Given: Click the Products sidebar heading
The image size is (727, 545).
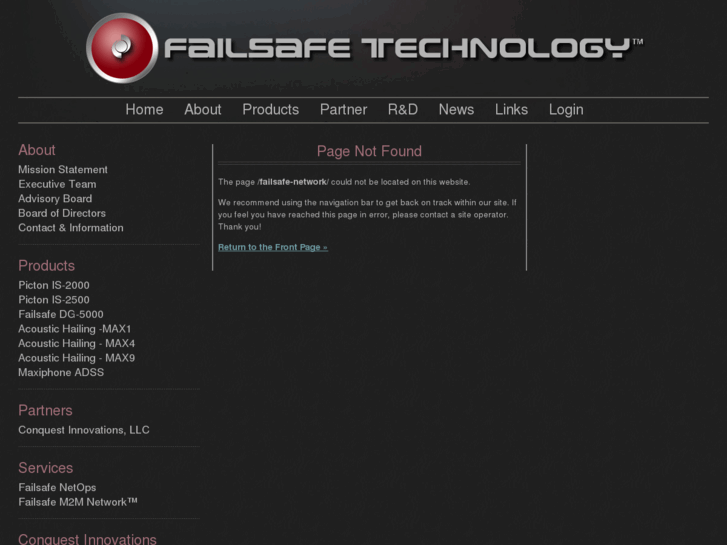Looking at the screenshot, I should coord(46,266).
